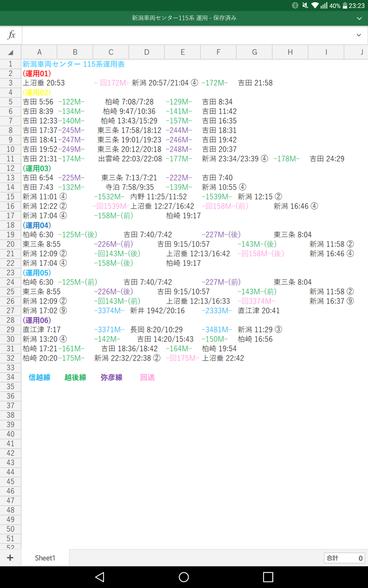Select the cell 出雲崎 22:03/22:08

(x=130, y=159)
